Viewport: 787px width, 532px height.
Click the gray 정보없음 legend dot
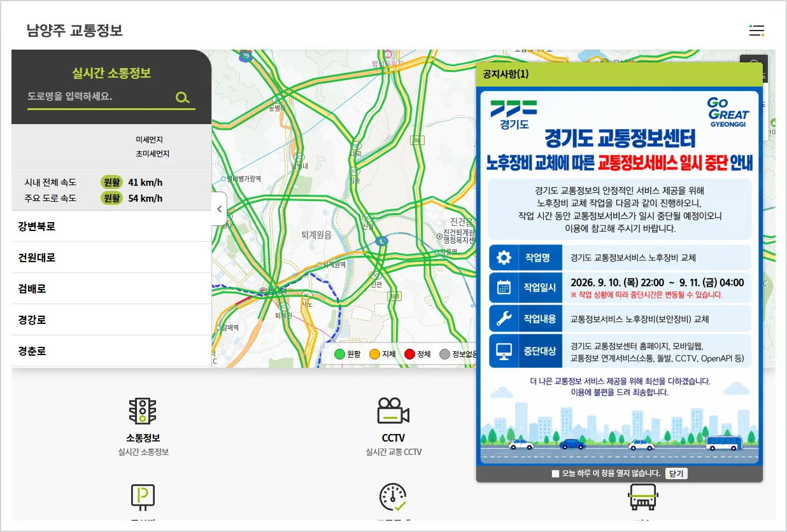(444, 354)
